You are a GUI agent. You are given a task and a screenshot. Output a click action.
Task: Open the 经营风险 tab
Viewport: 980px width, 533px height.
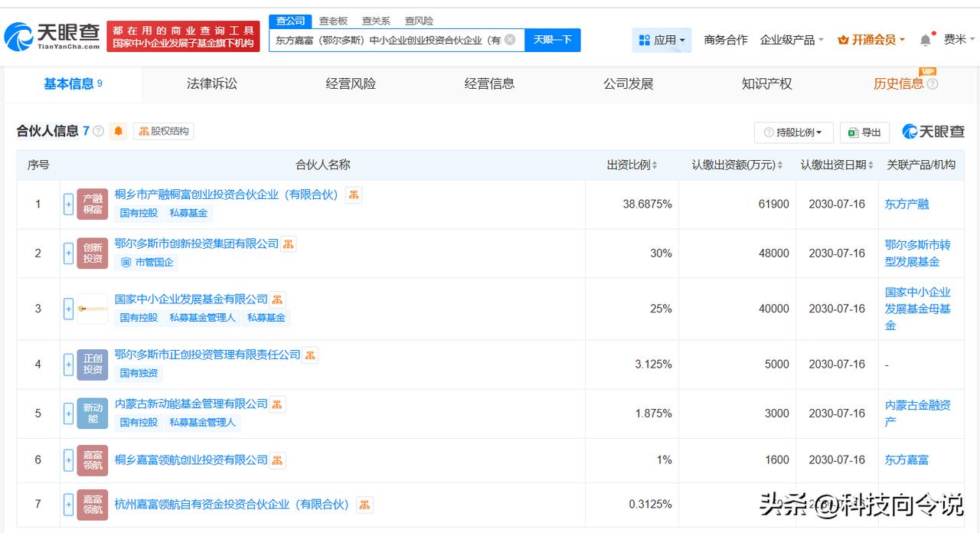tap(351, 84)
